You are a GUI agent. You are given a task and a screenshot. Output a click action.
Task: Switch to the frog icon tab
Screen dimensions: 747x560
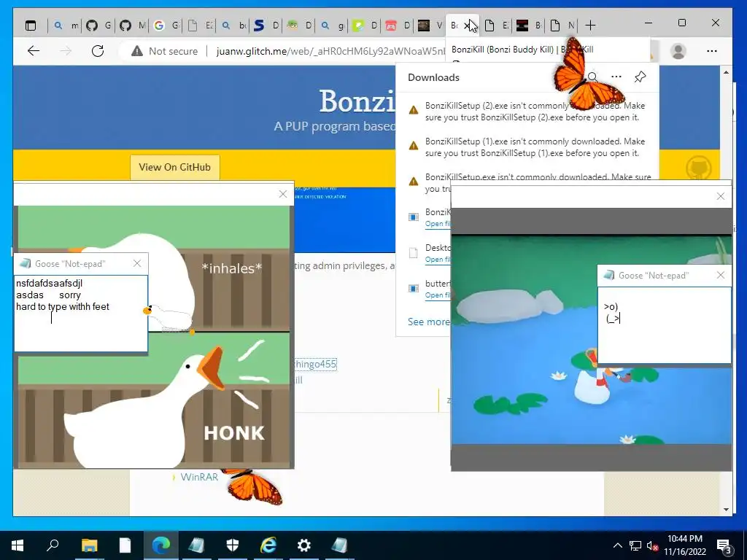click(299, 26)
